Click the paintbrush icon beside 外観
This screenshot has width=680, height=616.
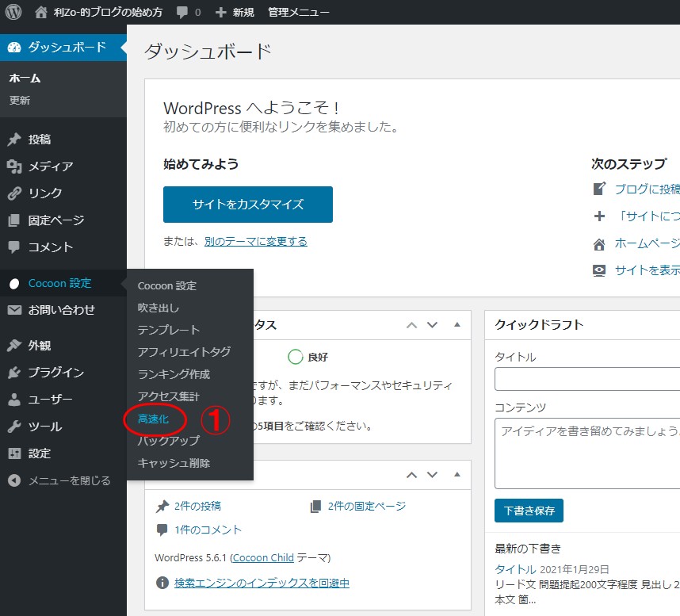[14, 346]
